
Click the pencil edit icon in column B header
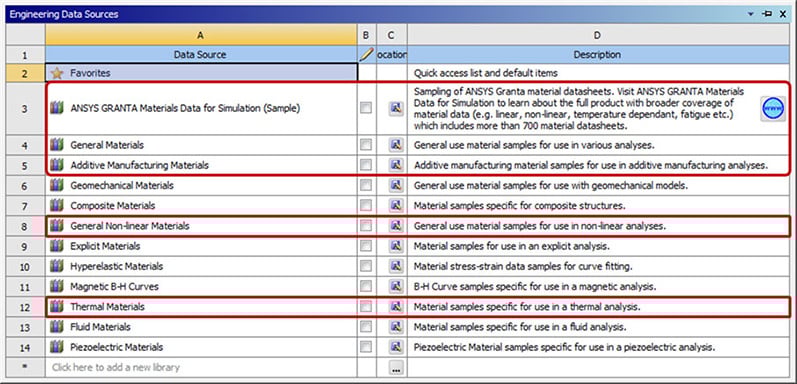[366, 54]
